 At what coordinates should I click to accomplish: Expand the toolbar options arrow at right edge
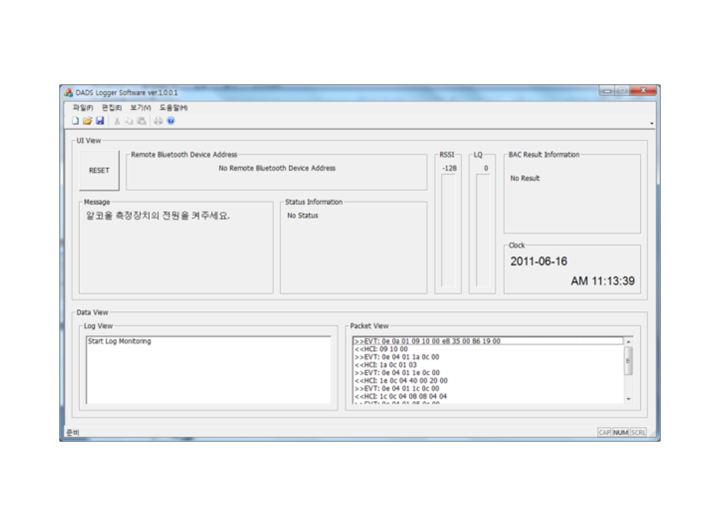[652, 124]
